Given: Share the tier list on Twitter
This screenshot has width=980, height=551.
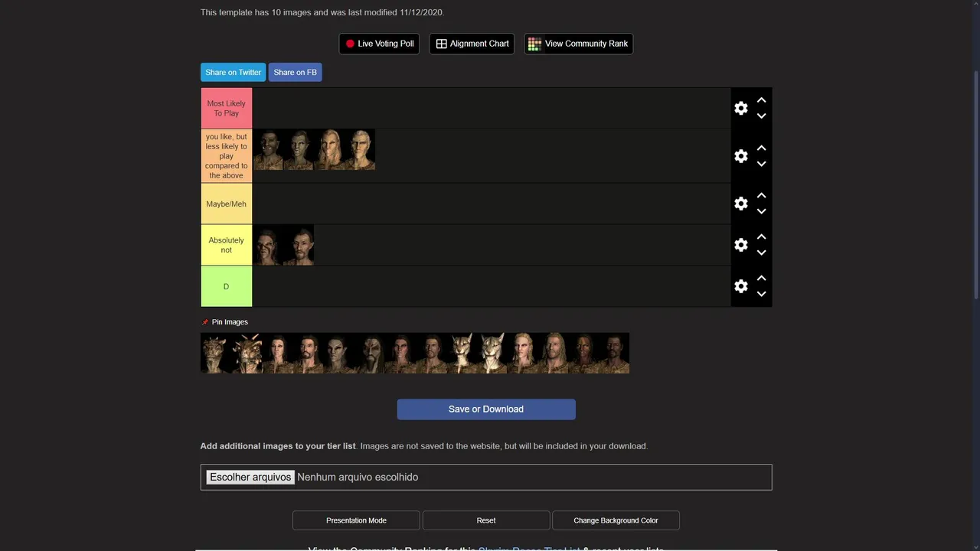Looking at the screenshot, I should pyautogui.click(x=233, y=72).
